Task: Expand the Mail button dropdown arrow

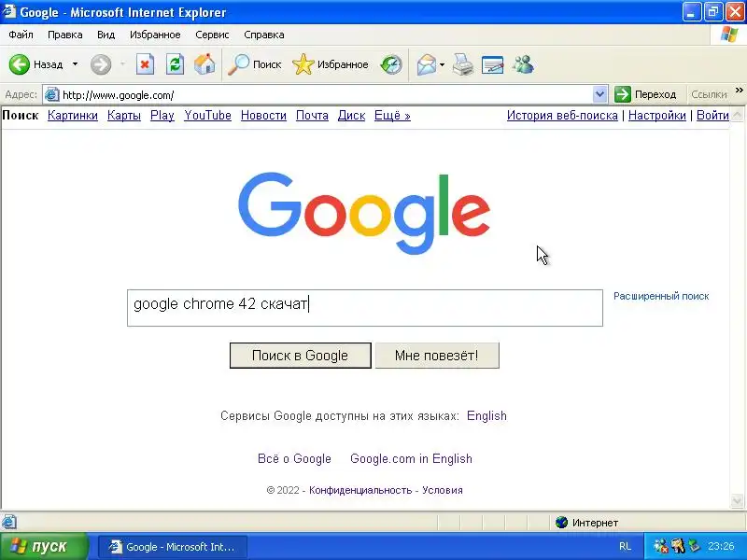Action: [x=442, y=64]
